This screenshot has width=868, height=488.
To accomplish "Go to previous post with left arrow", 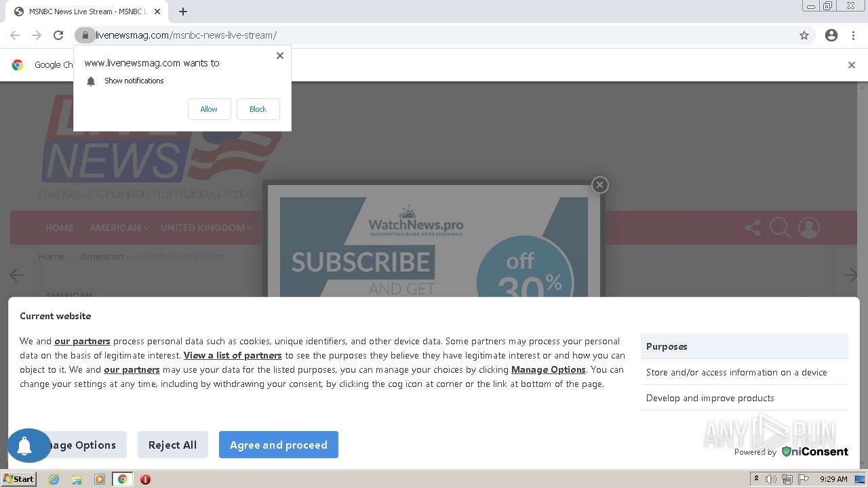I will (17, 274).
